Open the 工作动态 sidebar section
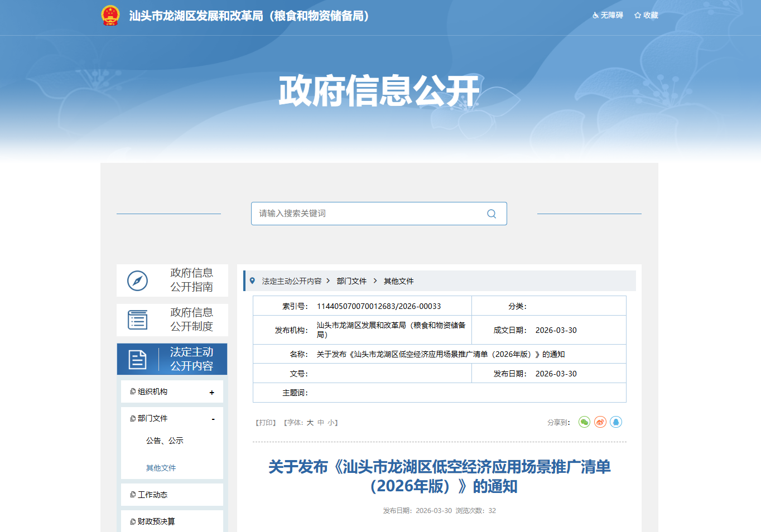 coord(152,495)
